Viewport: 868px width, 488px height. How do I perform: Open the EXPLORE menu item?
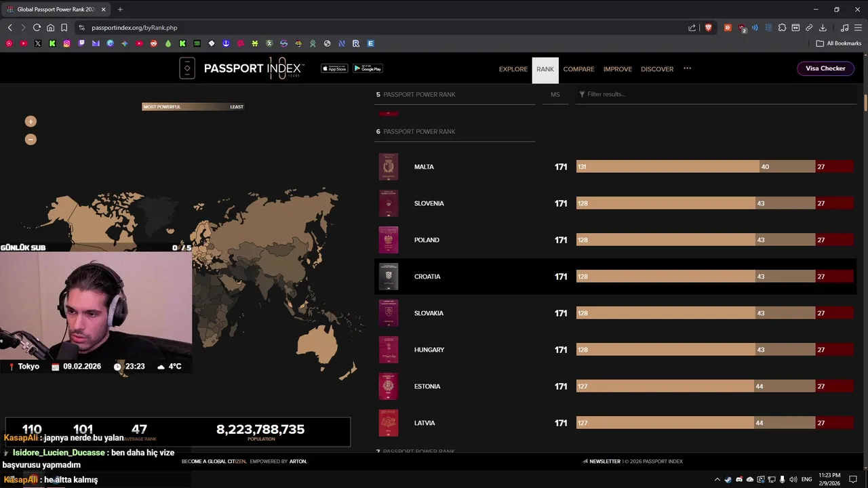click(513, 69)
